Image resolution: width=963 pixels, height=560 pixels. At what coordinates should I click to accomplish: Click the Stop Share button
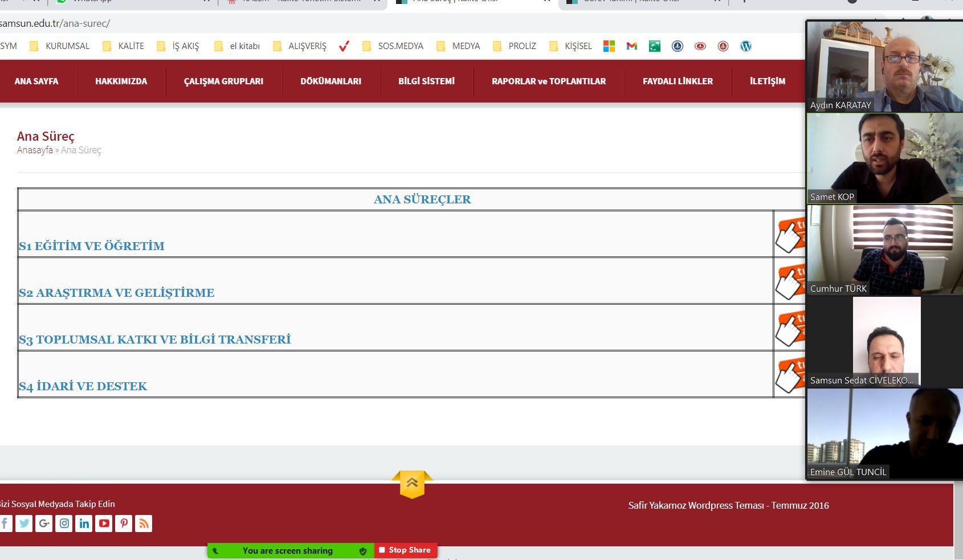(x=406, y=550)
